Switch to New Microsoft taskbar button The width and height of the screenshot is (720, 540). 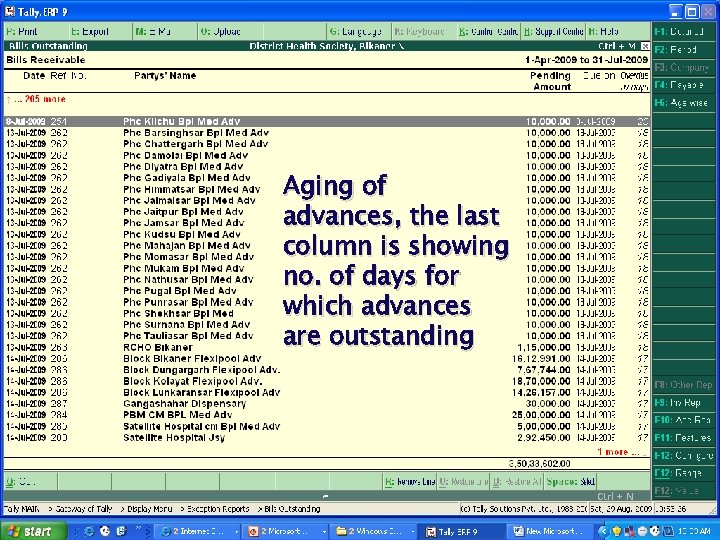[551, 531]
